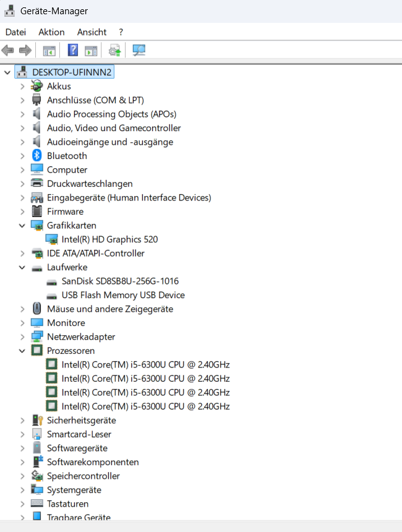Image resolution: width=402 pixels, height=532 pixels.
Task: Open the Datei menu
Action: tap(15, 32)
